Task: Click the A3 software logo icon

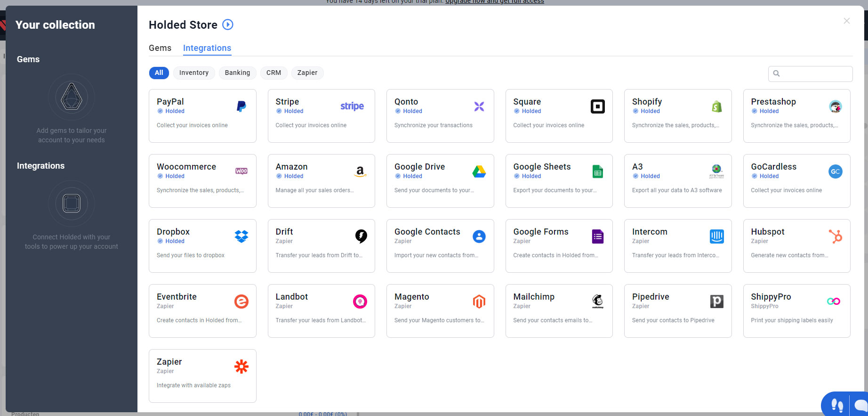Action: [717, 171]
